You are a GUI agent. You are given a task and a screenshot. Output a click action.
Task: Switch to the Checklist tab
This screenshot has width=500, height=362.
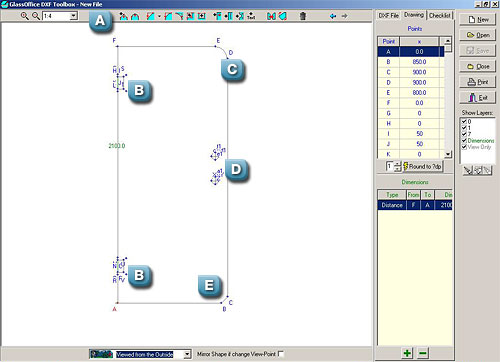(440, 16)
